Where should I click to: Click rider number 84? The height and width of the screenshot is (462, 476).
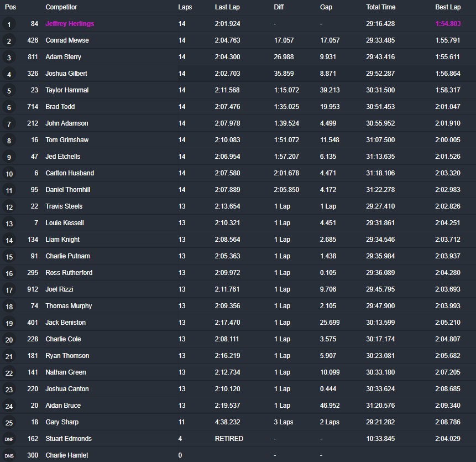[x=35, y=24]
